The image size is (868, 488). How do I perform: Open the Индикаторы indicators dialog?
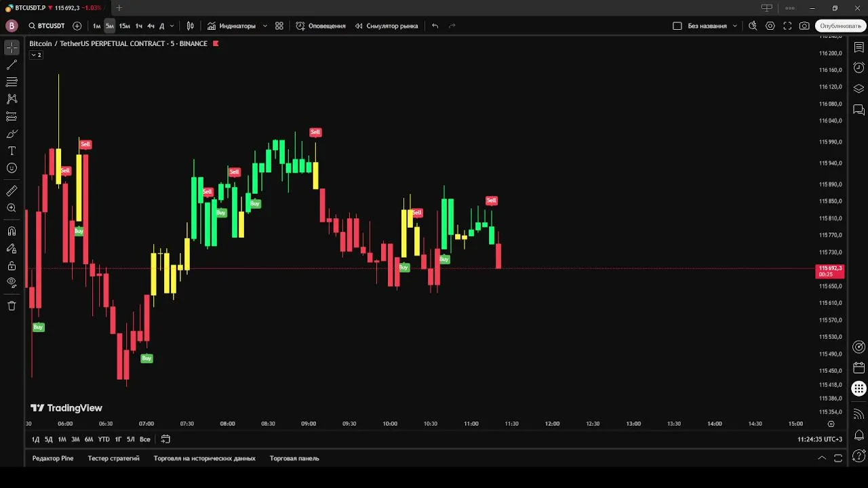pos(231,26)
